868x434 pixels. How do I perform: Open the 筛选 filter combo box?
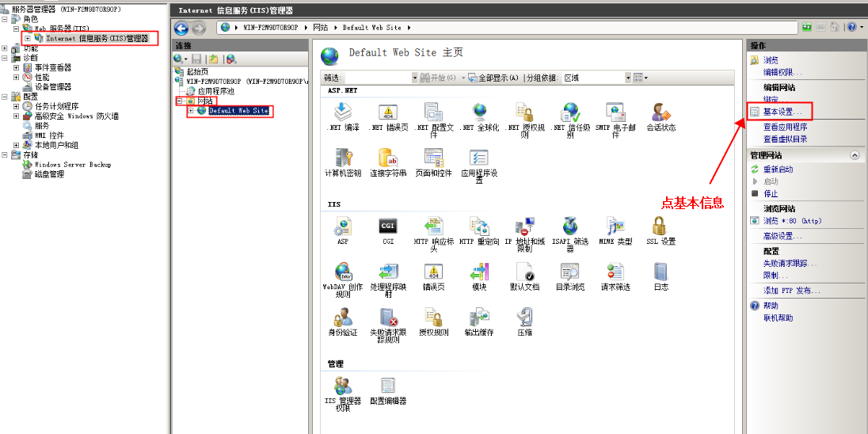click(x=380, y=78)
